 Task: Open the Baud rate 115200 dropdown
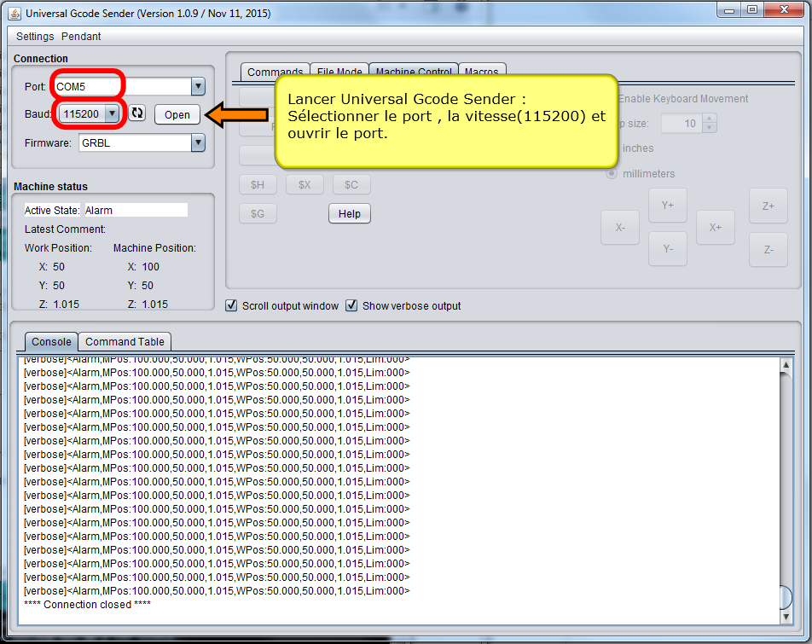[x=112, y=113]
